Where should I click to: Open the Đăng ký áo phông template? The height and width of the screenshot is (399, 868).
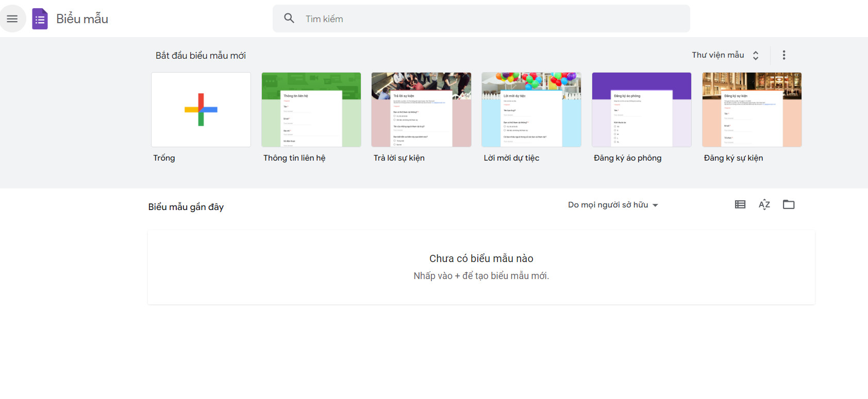(641, 110)
